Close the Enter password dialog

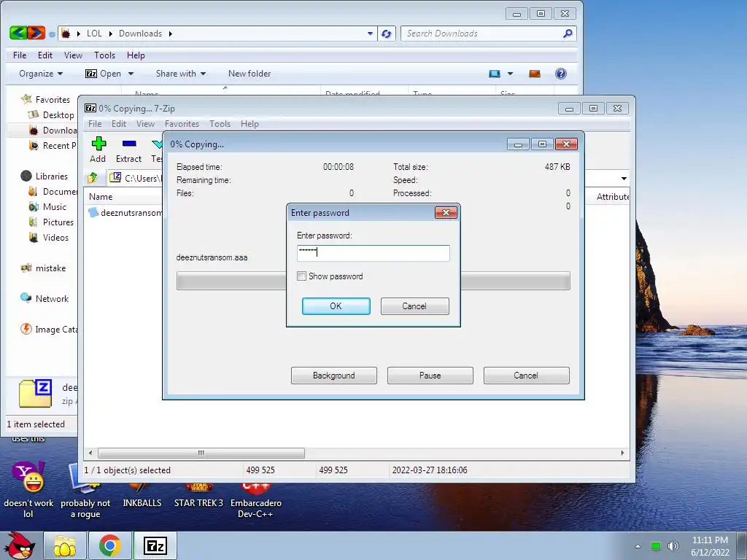[446, 212]
